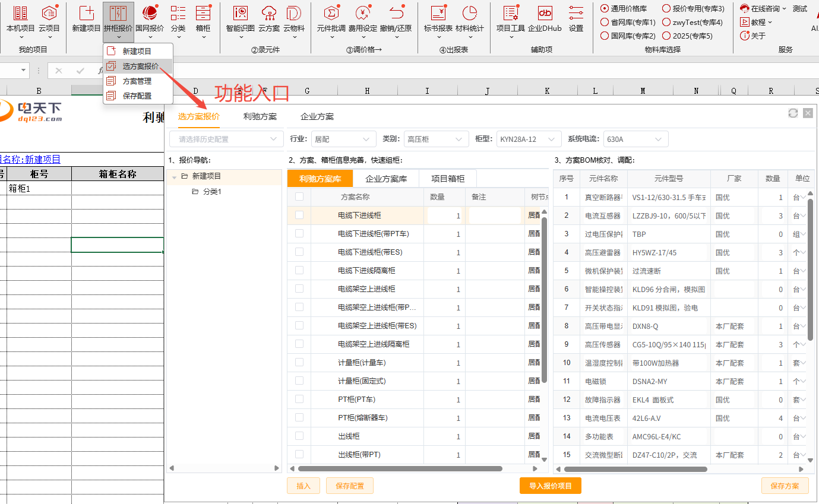This screenshot has width=819, height=504.
Task: Switch to the 利驰方案 top tab
Action: coord(260,116)
